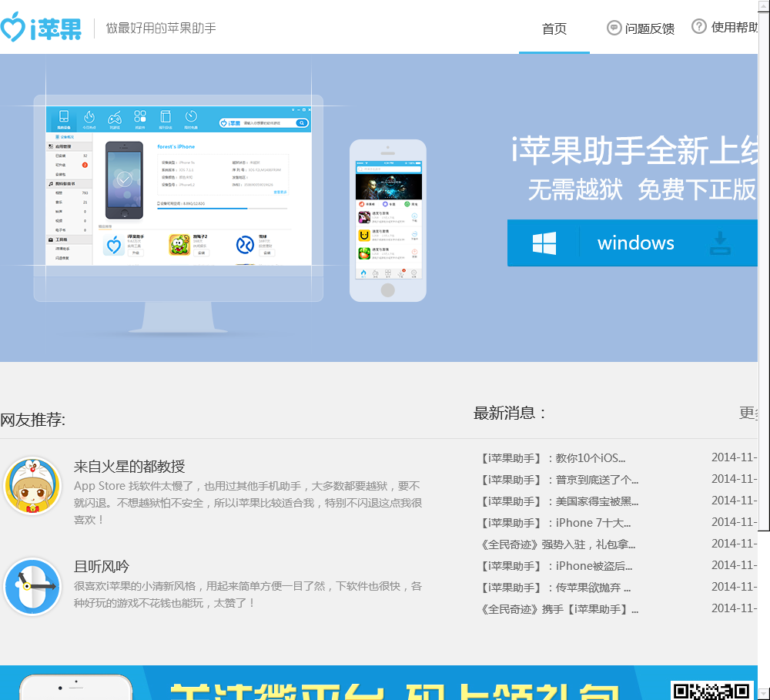The width and height of the screenshot is (770, 700).
Task: Click the Windows logo icon
Action: click(544, 243)
